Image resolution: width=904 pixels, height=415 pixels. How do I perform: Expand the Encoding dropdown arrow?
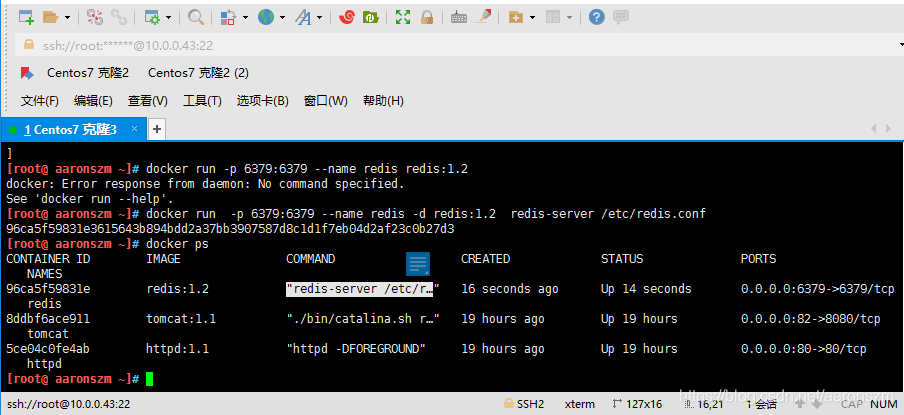pyautogui.click(x=282, y=18)
